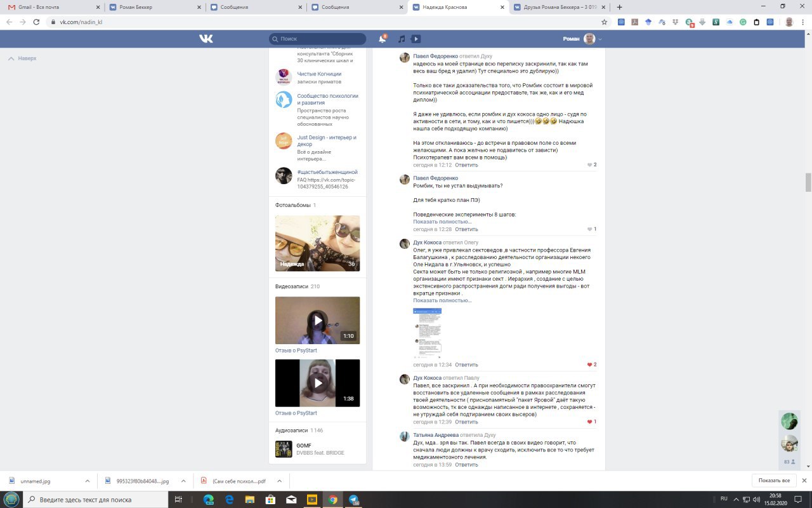This screenshot has width=812, height=508.
Task: Open the Windows notification center
Action: [x=799, y=500]
